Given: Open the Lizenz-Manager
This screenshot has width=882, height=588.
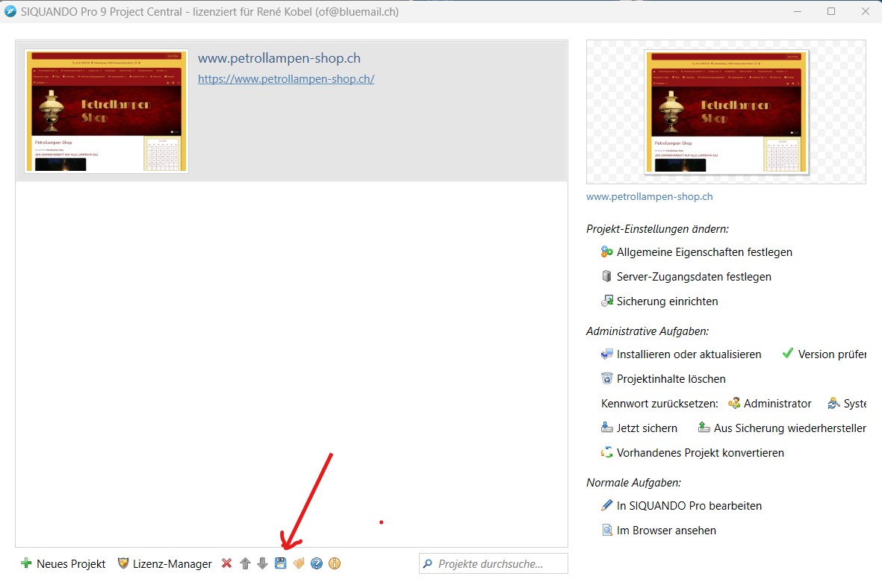Looking at the screenshot, I should (x=165, y=563).
